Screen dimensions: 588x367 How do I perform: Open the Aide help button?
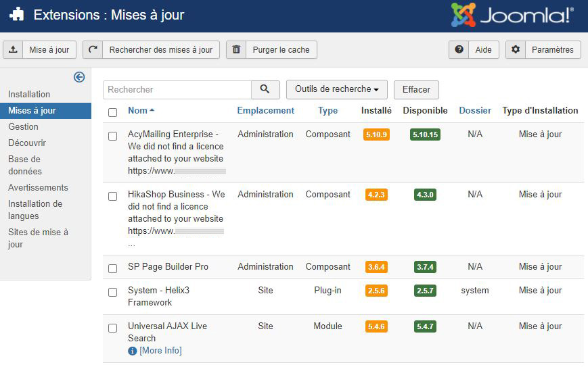pyautogui.click(x=474, y=50)
